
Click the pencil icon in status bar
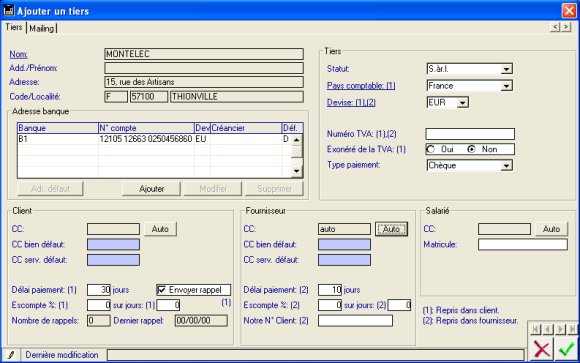(x=11, y=355)
